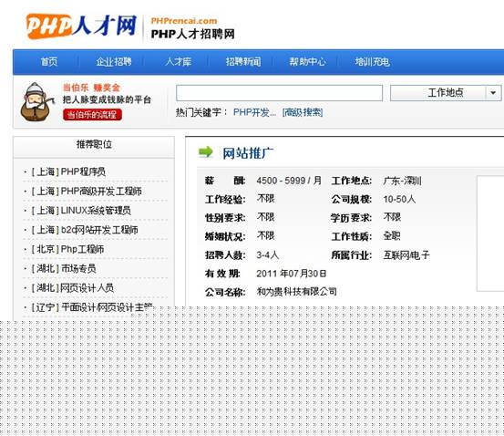Viewport: 504px width, 436px height.
Task: Click the 网站推广 job title
Action: (248, 153)
